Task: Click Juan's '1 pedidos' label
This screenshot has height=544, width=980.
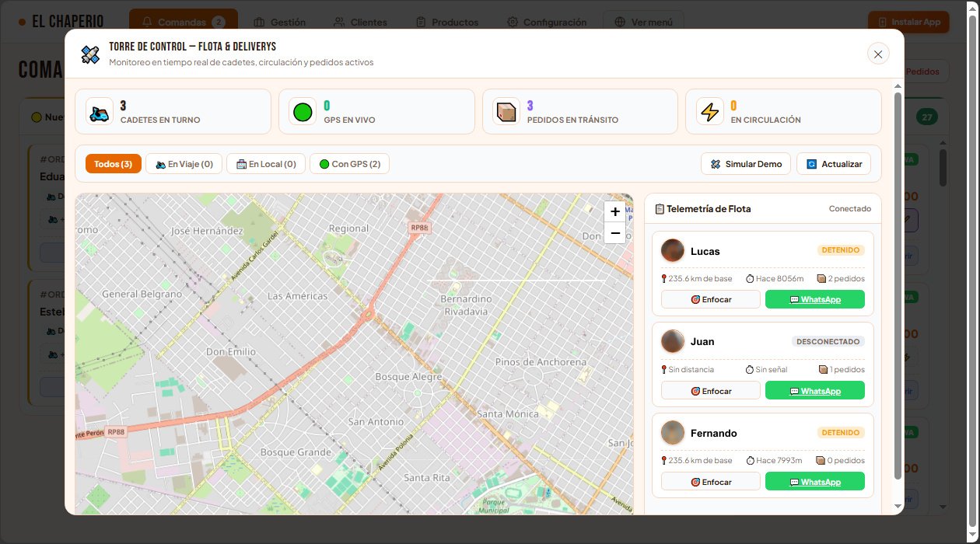Action: pos(842,369)
